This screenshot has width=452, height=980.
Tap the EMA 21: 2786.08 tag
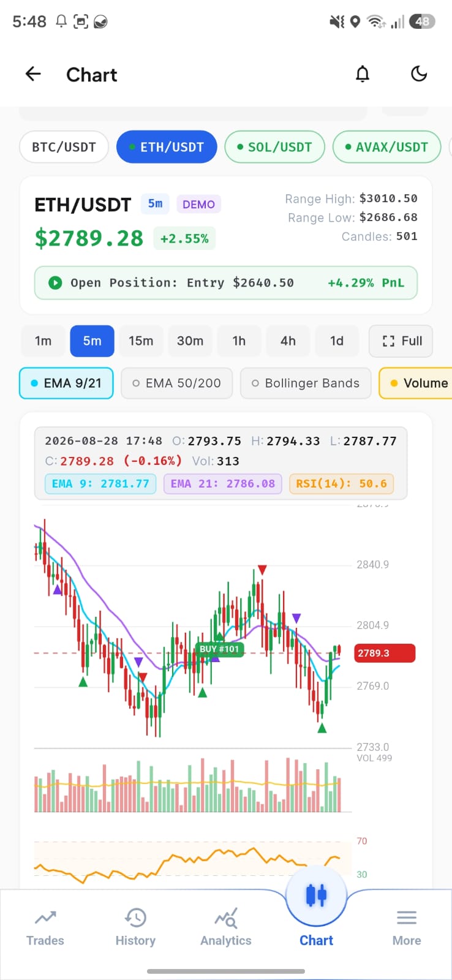(x=223, y=484)
